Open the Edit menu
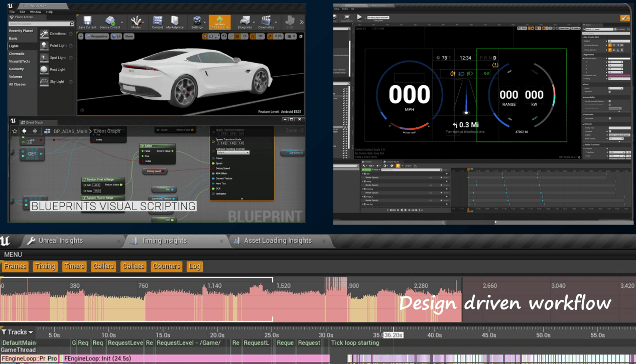This screenshot has height=364, width=636. pyautogui.click(x=23, y=12)
